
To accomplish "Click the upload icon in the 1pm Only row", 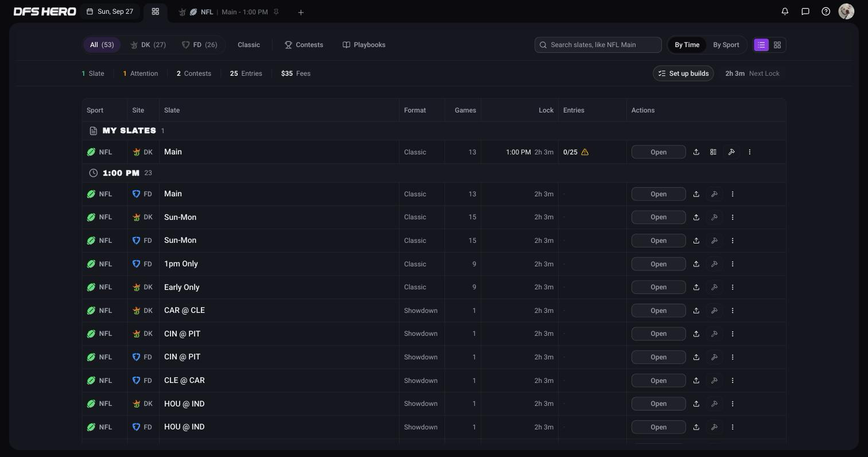I will (x=696, y=264).
